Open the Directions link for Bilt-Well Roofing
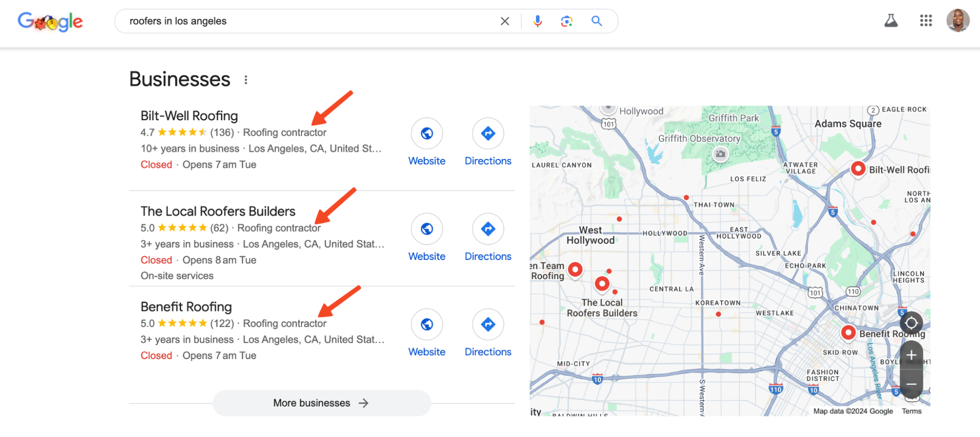The image size is (980, 437). 488,161
